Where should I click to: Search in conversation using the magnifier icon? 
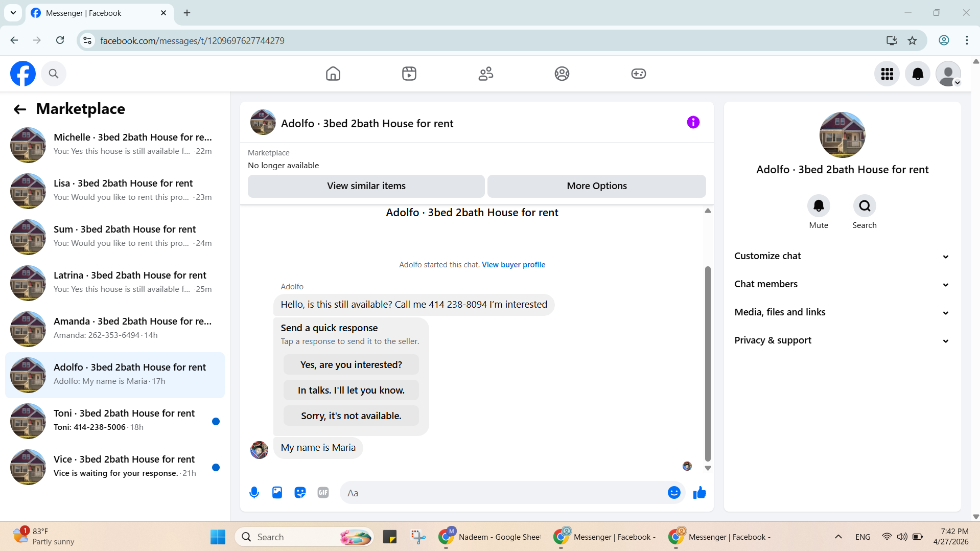coord(865,206)
